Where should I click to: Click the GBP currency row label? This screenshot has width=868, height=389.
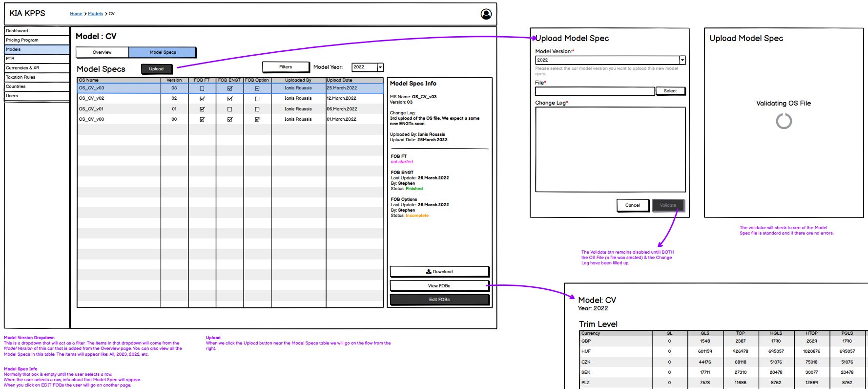(586, 341)
